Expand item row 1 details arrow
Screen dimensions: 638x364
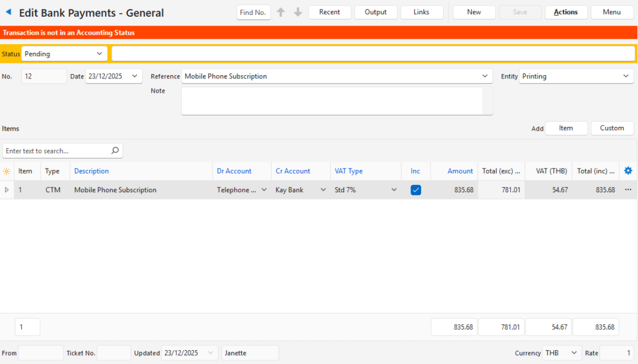pos(7,190)
